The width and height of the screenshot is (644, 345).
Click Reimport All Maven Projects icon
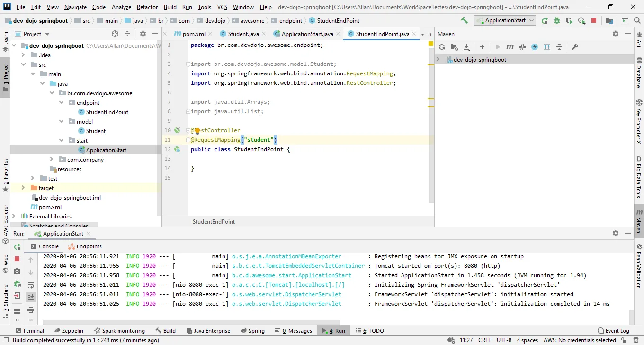[442, 47]
